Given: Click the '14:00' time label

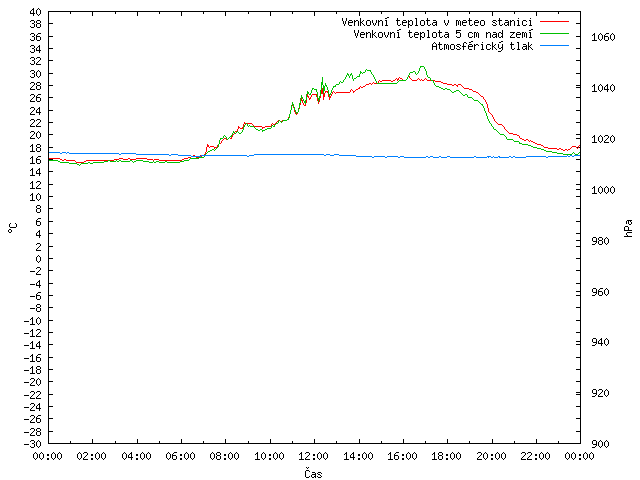Looking at the screenshot, I should (x=358, y=456).
